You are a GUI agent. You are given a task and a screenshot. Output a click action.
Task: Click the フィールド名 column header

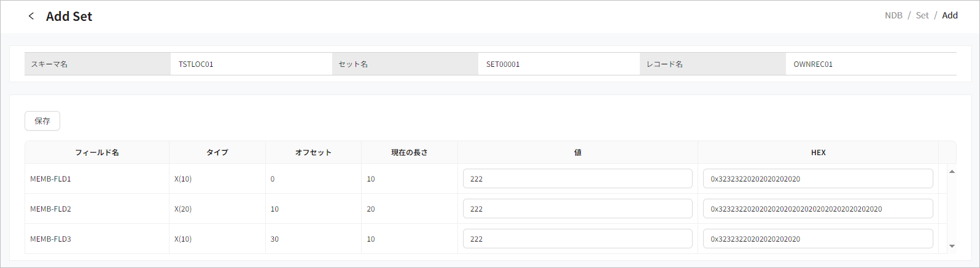tap(97, 153)
